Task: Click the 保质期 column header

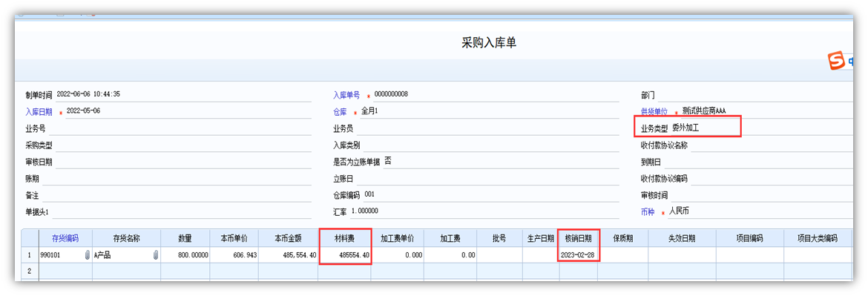Action: click(622, 238)
